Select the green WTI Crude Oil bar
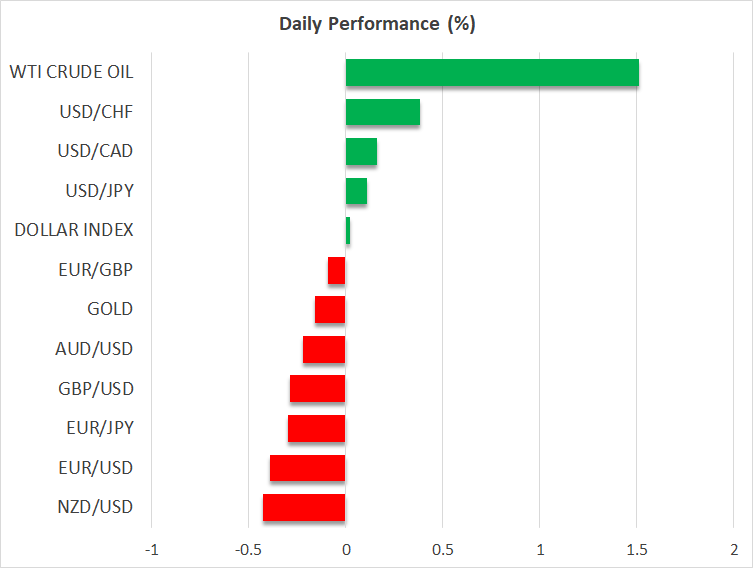753x568 pixels. coord(492,73)
